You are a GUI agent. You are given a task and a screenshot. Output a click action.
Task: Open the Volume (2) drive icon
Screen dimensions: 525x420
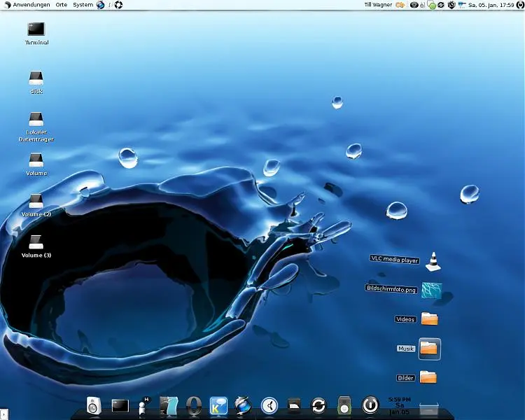click(x=36, y=202)
